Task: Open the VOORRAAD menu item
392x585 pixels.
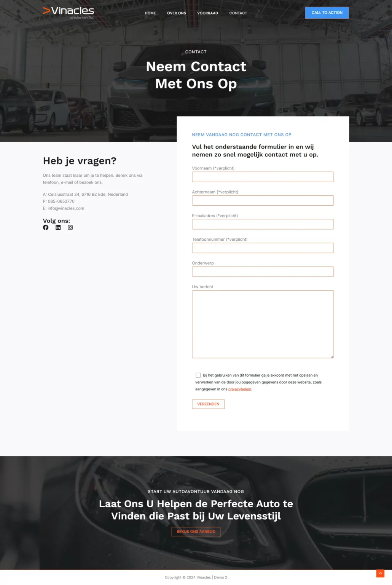Action: pyautogui.click(x=207, y=13)
